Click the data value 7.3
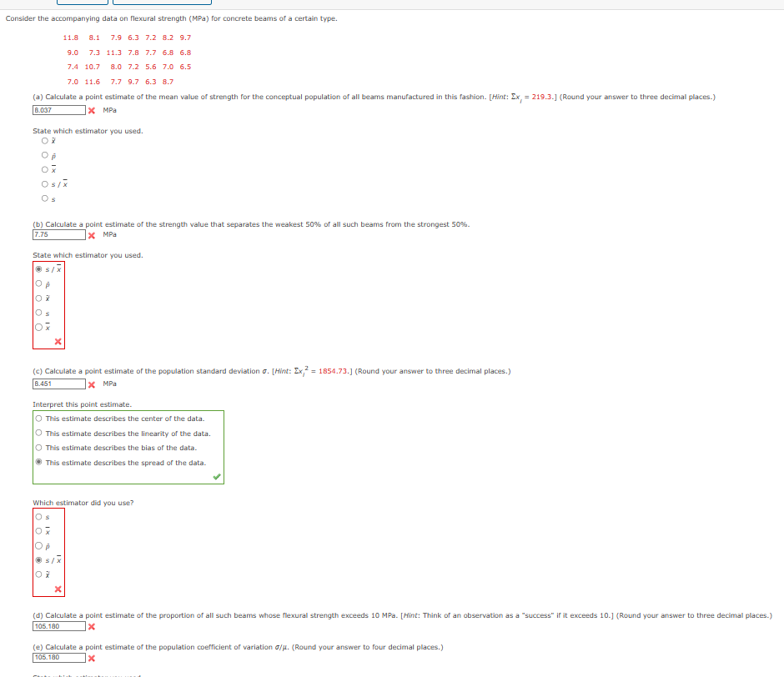784x677 pixels. [94, 53]
